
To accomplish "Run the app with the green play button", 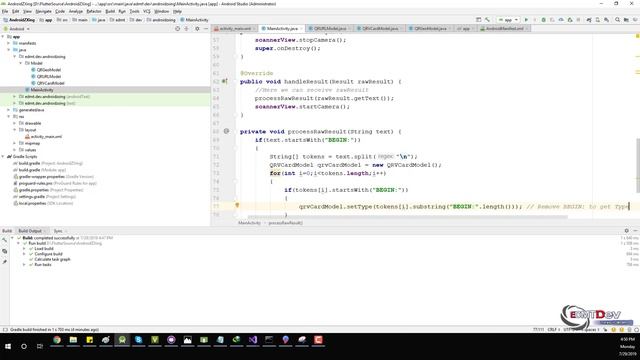I will pos(526,20).
